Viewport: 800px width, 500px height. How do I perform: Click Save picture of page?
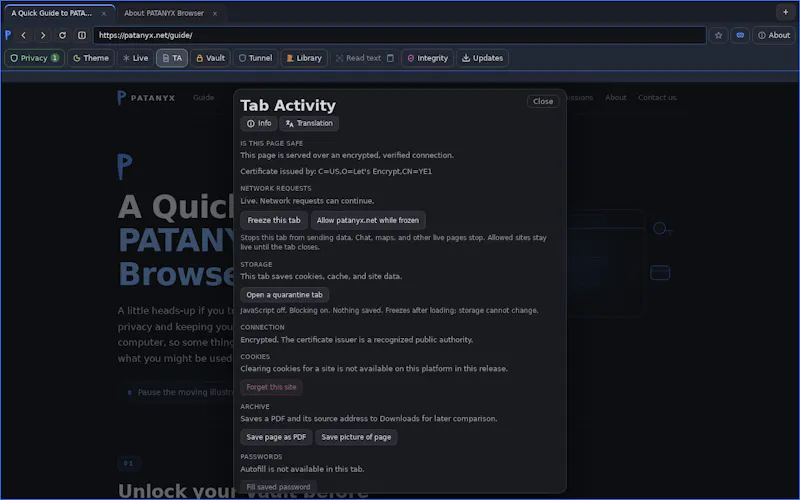click(x=356, y=437)
